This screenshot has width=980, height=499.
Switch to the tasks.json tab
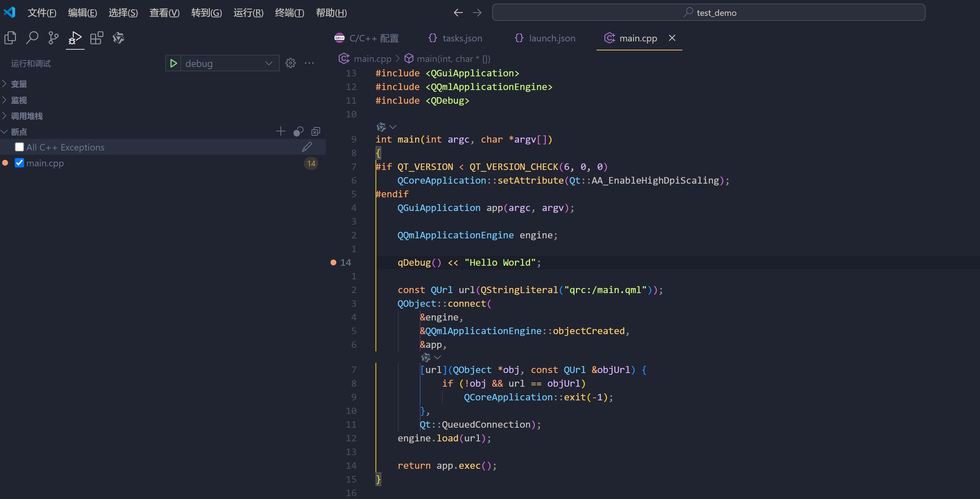pyautogui.click(x=455, y=38)
